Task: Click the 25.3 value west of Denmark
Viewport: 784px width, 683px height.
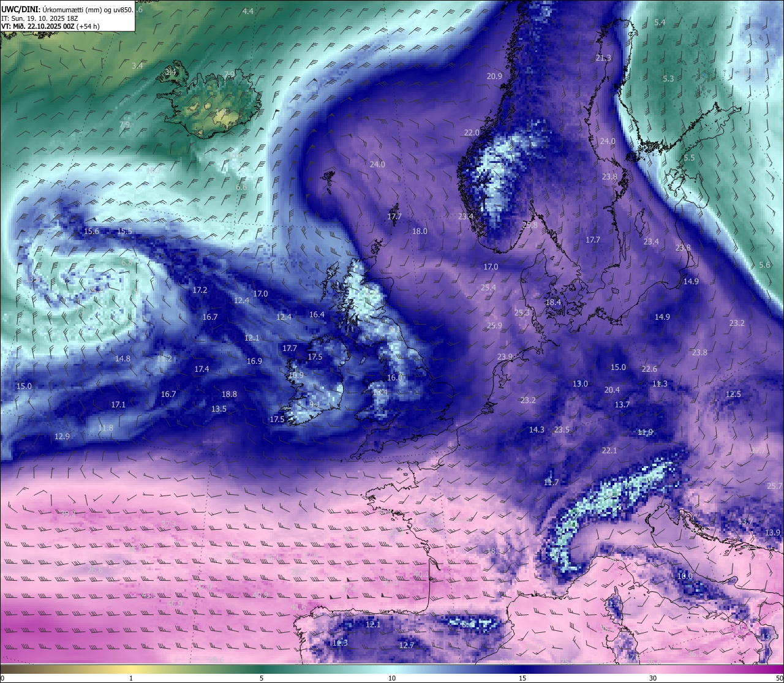Action: [x=522, y=312]
